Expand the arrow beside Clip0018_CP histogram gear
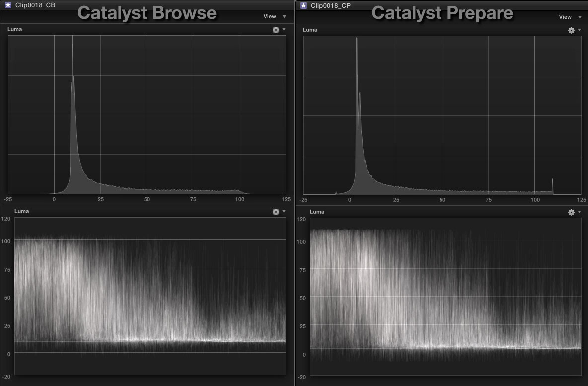 [x=580, y=30]
